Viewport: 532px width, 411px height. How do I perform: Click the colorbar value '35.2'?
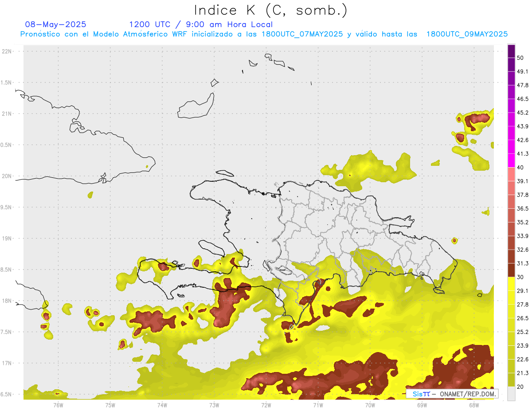[523, 222]
